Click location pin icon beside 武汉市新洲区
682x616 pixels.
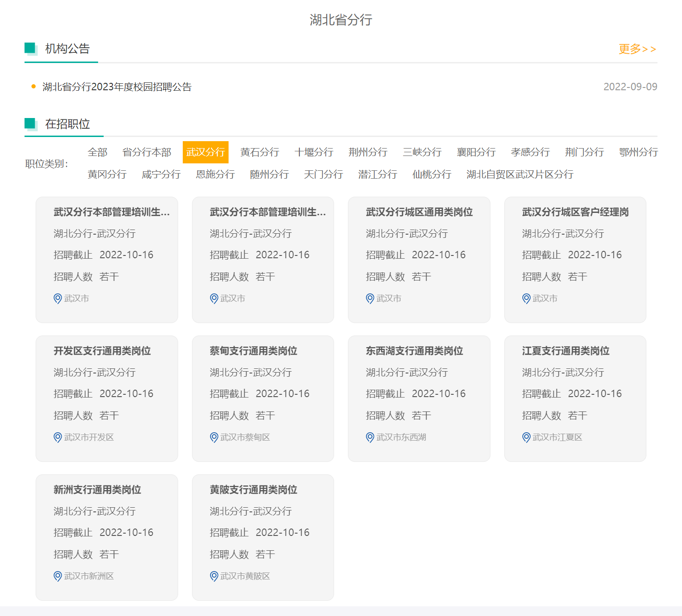click(x=58, y=576)
